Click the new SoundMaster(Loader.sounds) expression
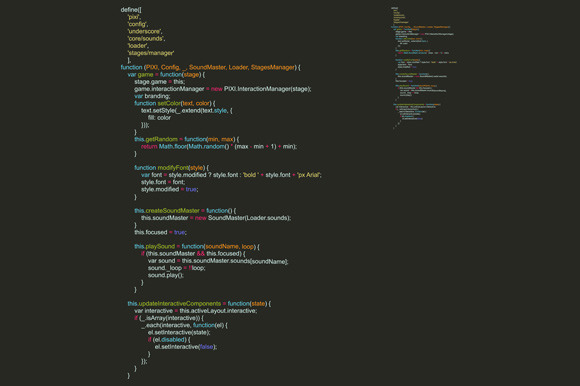This screenshot has height=386, width=580. coord(243,218)
